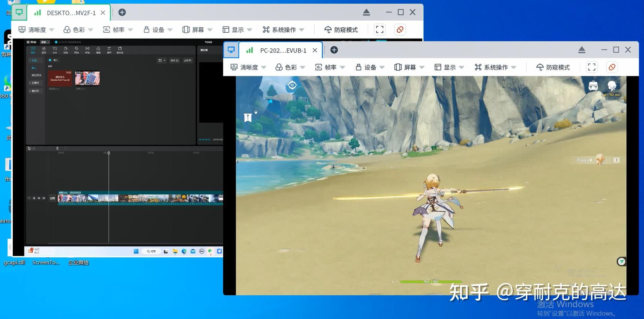Click the quest exclamation icon in the game
The image size is (644, 319).
tap(248, 118)
